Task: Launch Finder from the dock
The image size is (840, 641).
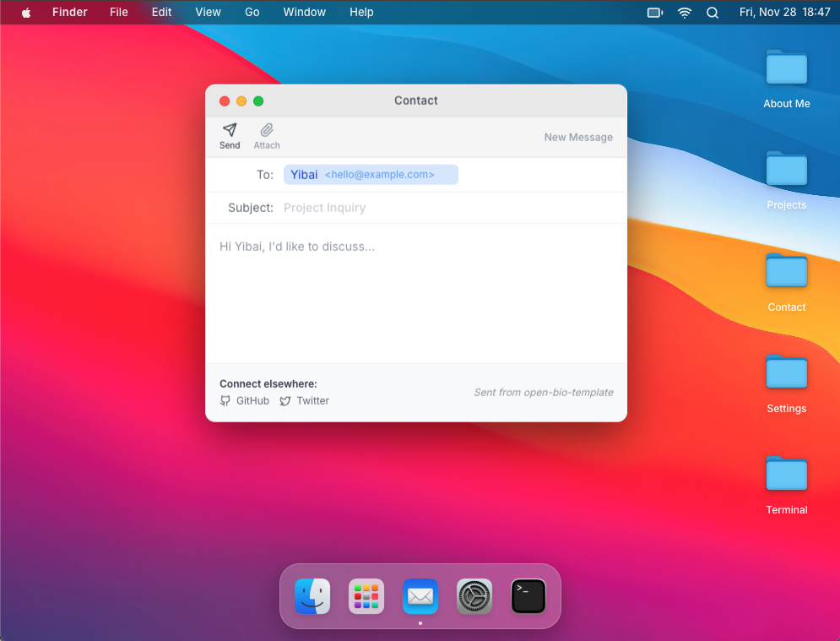Action: coord(312,596)
